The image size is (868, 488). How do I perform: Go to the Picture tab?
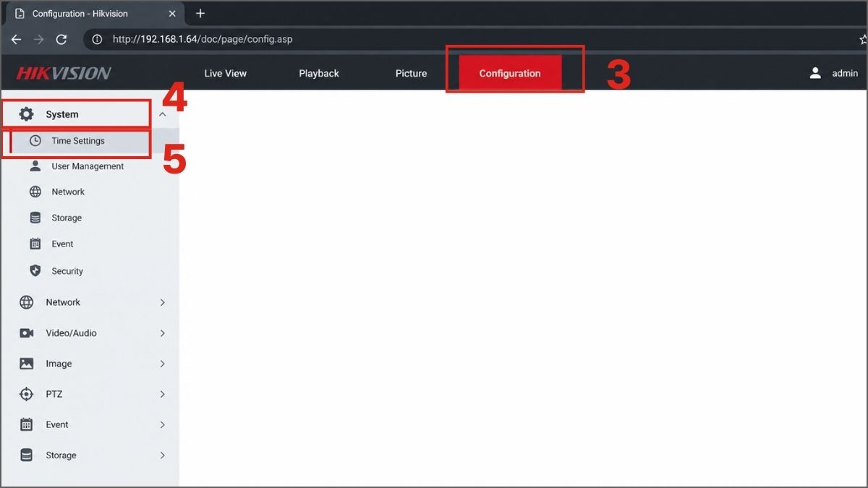(x=412, y=73)
